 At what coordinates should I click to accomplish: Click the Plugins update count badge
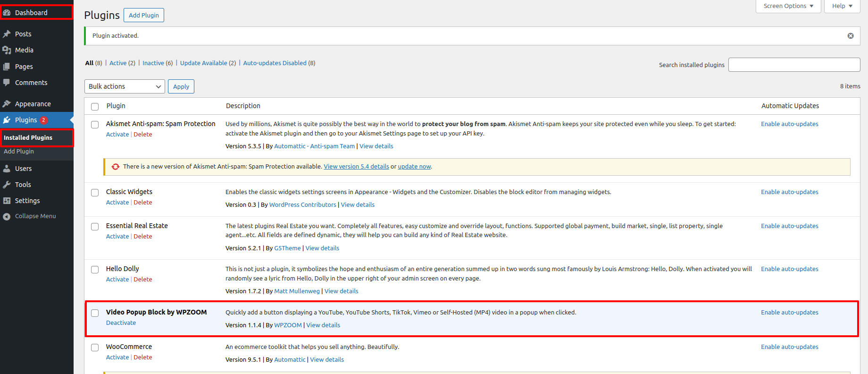click(44, 120)
